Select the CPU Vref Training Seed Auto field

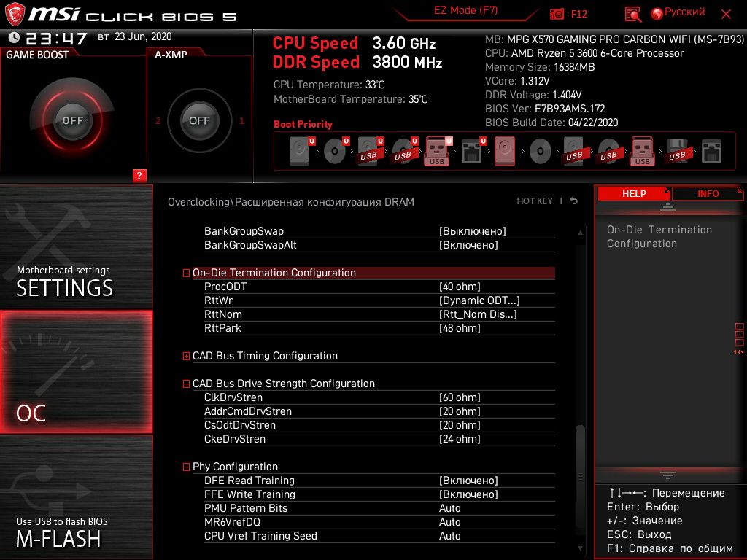click(x=449, y=536)
